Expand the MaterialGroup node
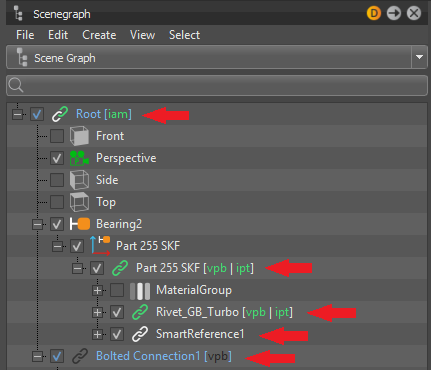Viewport: 431px width, 370px height. pyautogui.click(x=97, y=290)
